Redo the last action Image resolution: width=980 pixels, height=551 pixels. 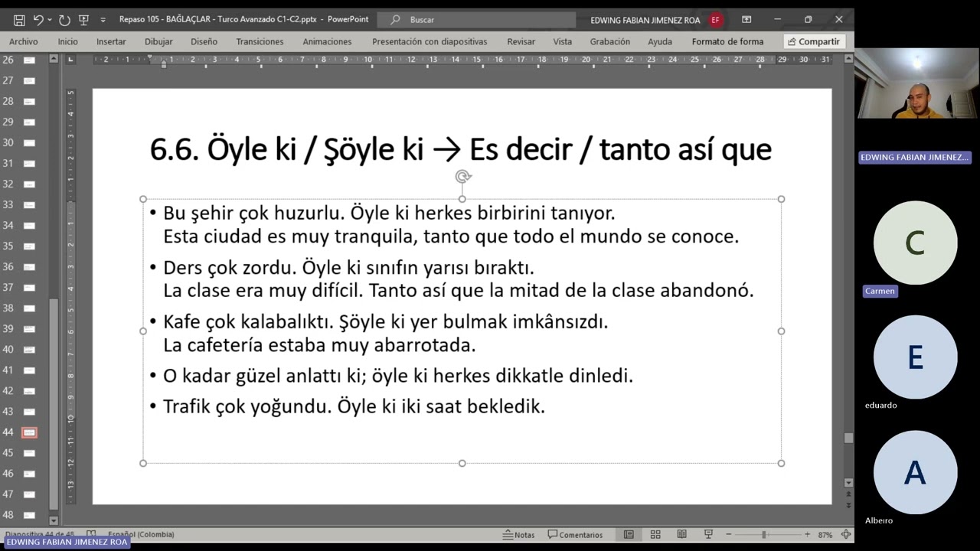coord(64,20)
